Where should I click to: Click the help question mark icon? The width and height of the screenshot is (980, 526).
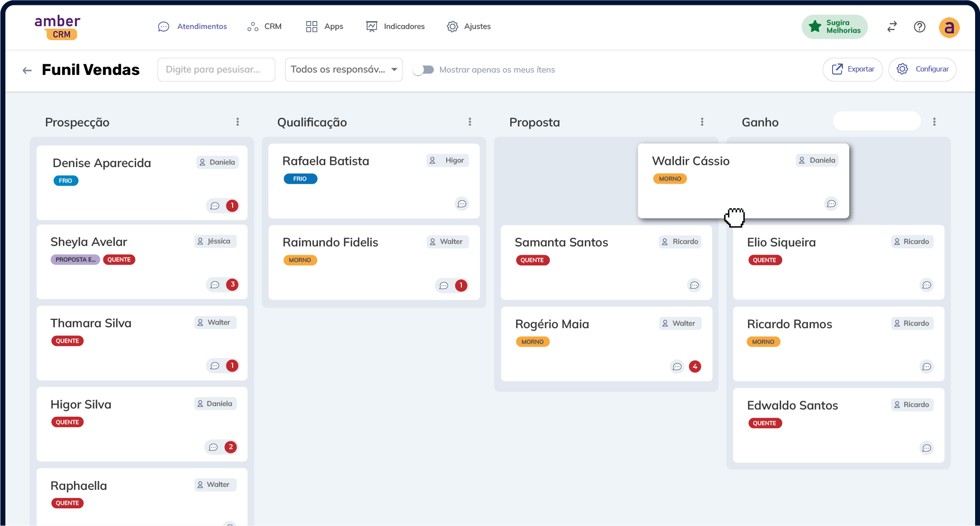pos(919,27)
